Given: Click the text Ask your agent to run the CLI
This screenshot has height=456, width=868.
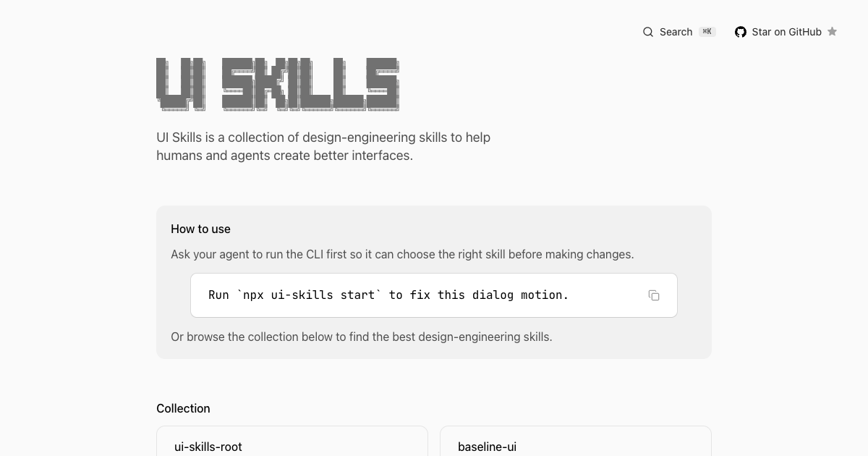Looking at the screenshot, I should click(402, 254).
